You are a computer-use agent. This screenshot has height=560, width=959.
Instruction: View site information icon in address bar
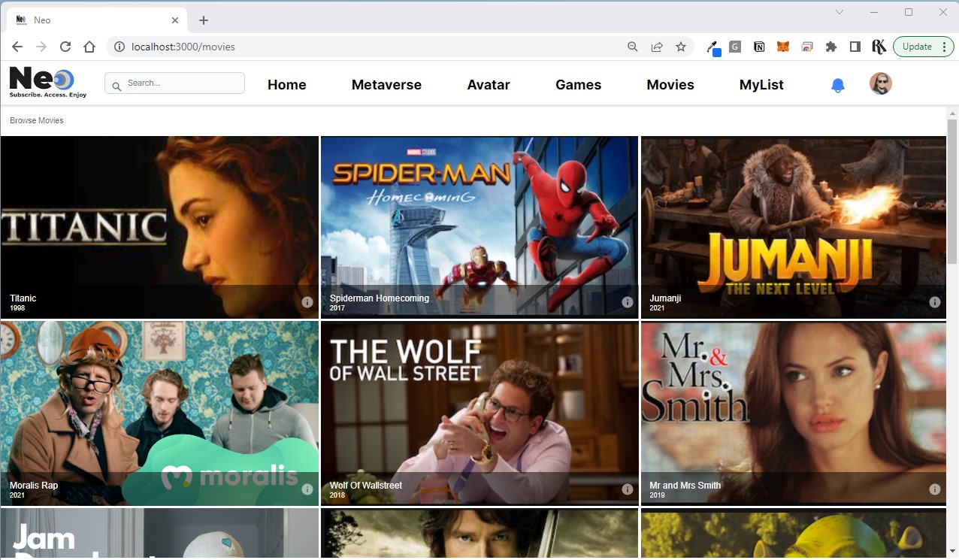coord(119,47)
